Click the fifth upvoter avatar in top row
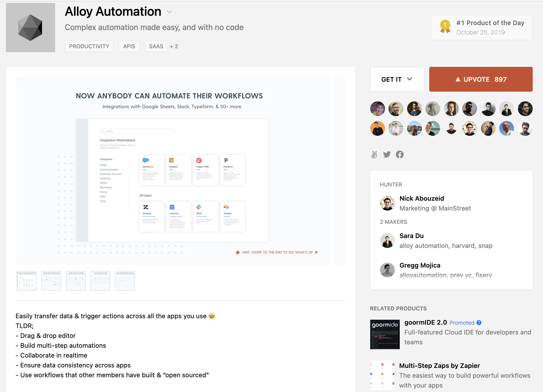Screen dimensions: 543x392 [x=451, y=109]
